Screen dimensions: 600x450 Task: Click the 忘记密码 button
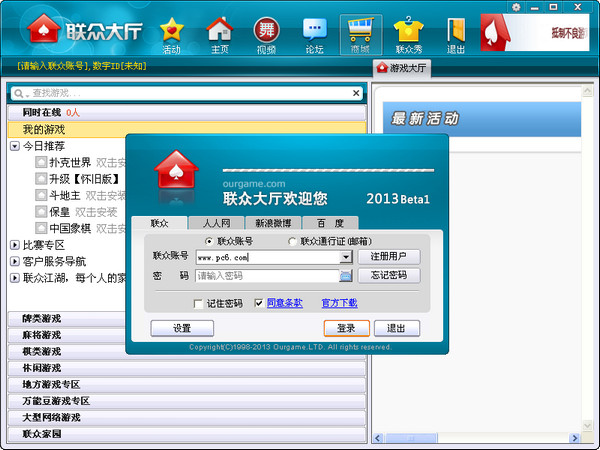click(389, 275)
